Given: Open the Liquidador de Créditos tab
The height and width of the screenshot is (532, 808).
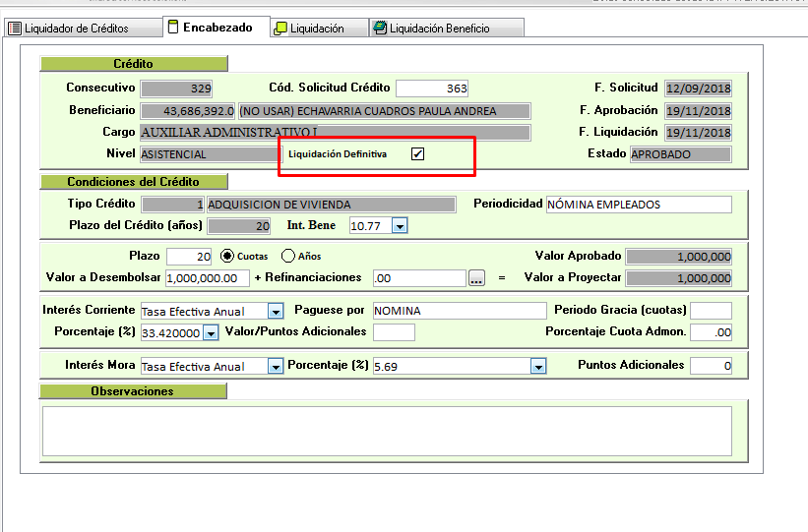Looking at the screenshot, I should click(76, 29).
